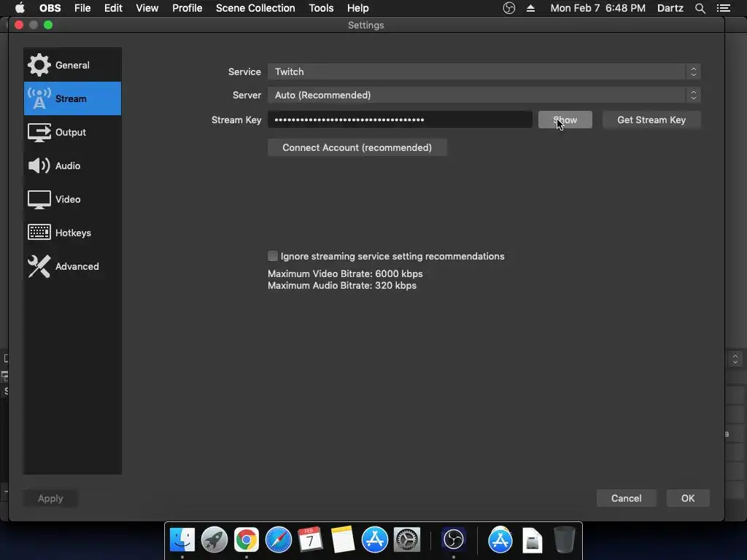Open the App Store icon left of System Preferences

(375, 540)
